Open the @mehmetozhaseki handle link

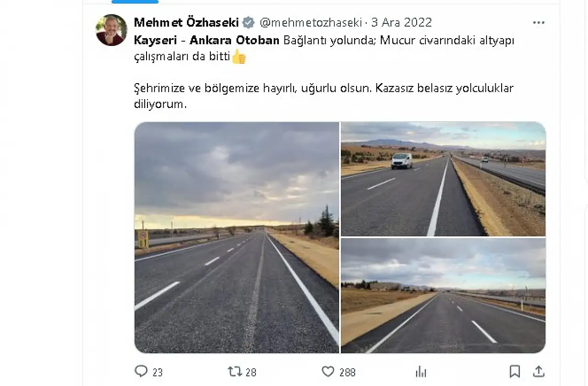(311, 23)
